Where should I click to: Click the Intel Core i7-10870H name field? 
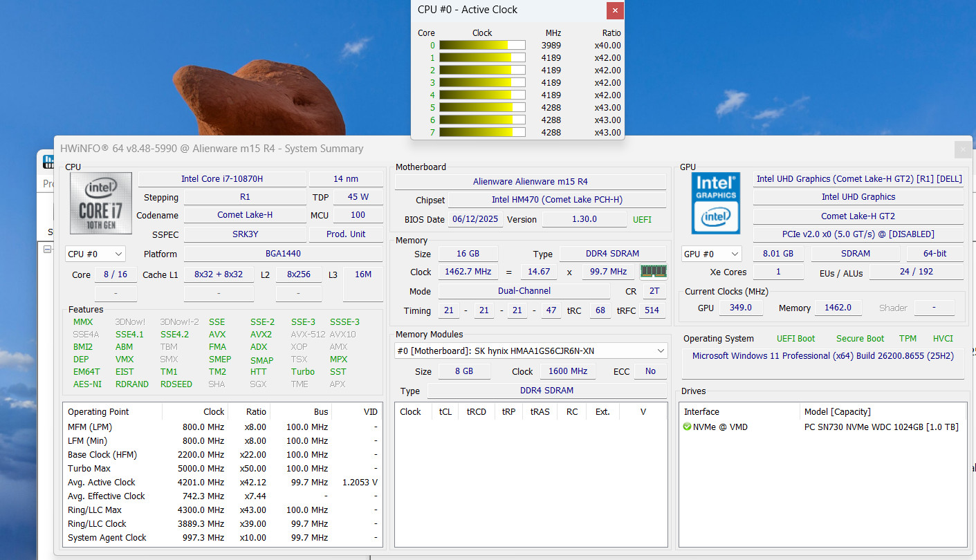222,179
